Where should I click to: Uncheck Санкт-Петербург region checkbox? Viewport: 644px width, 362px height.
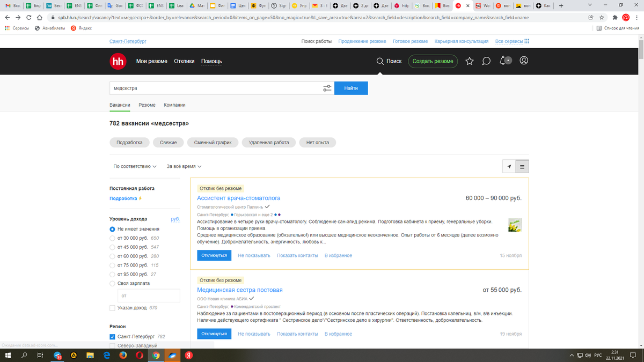point(112,337)
